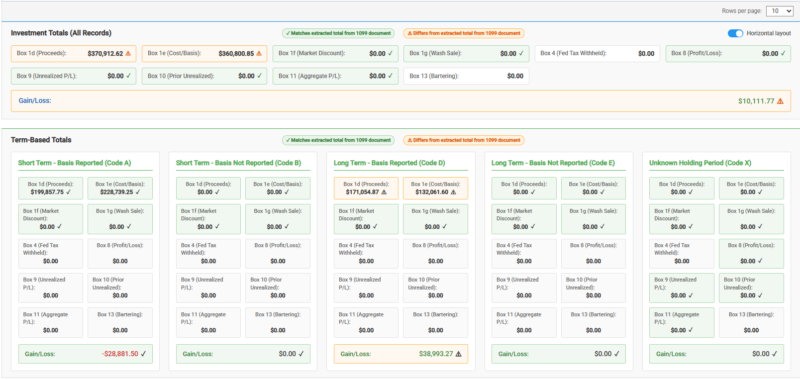Click the -$28,881.50 loss value
The height and width of the screenshot is (380, 800).
coord(119,353)
